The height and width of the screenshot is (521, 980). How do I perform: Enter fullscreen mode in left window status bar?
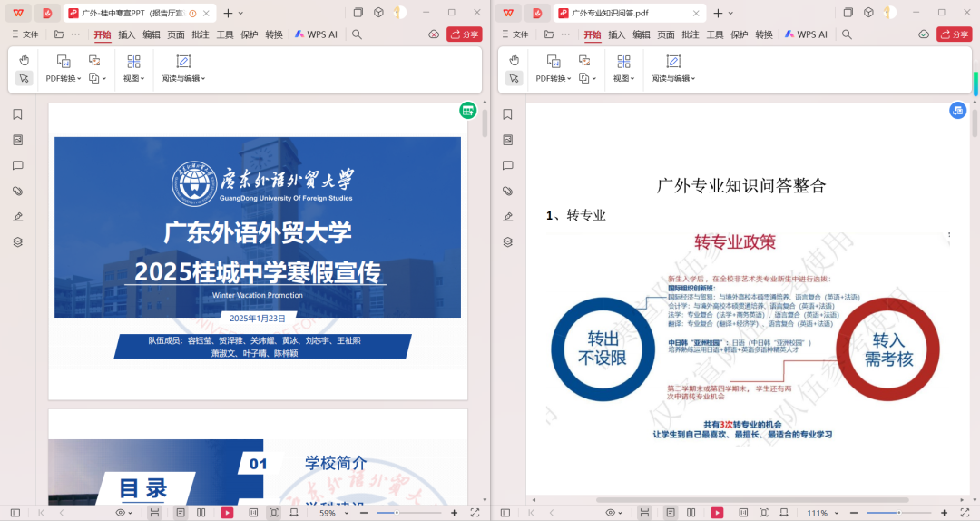coord(475,513)
